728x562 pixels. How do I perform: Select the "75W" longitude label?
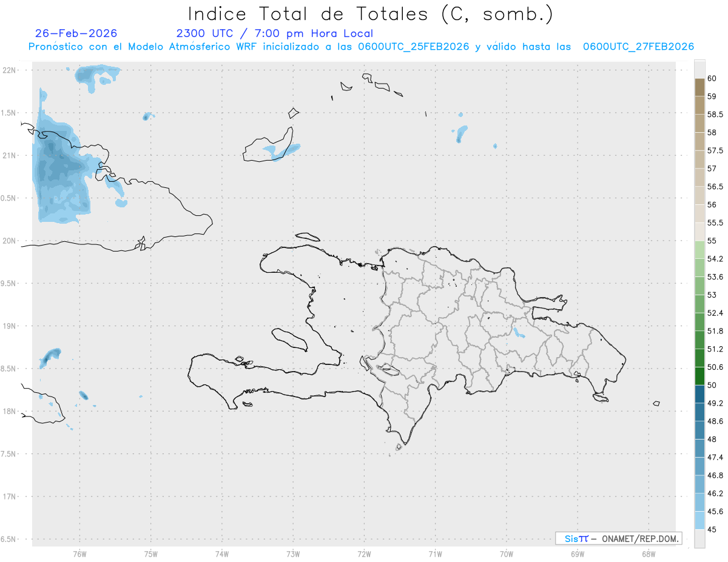coord(151,554)
